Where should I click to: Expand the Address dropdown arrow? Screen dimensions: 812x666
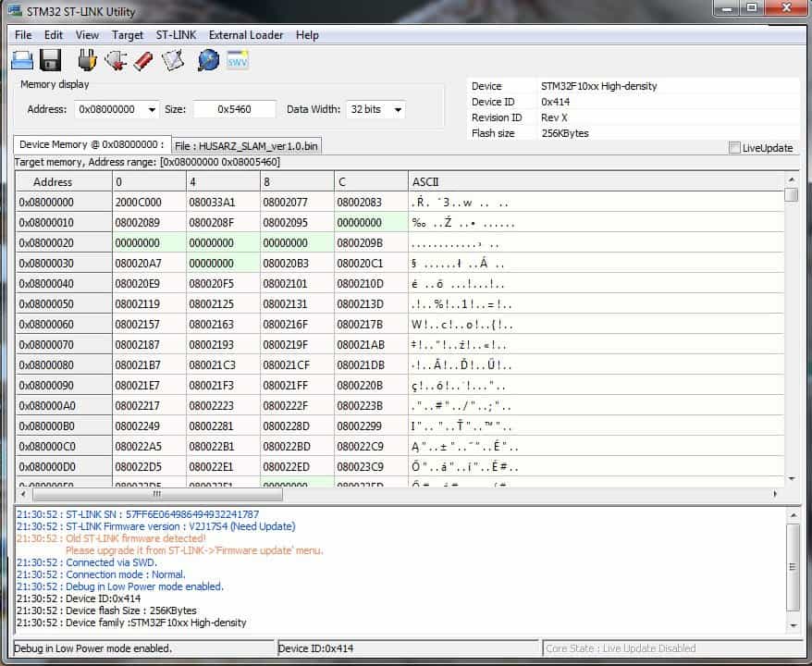click(152, 110)
